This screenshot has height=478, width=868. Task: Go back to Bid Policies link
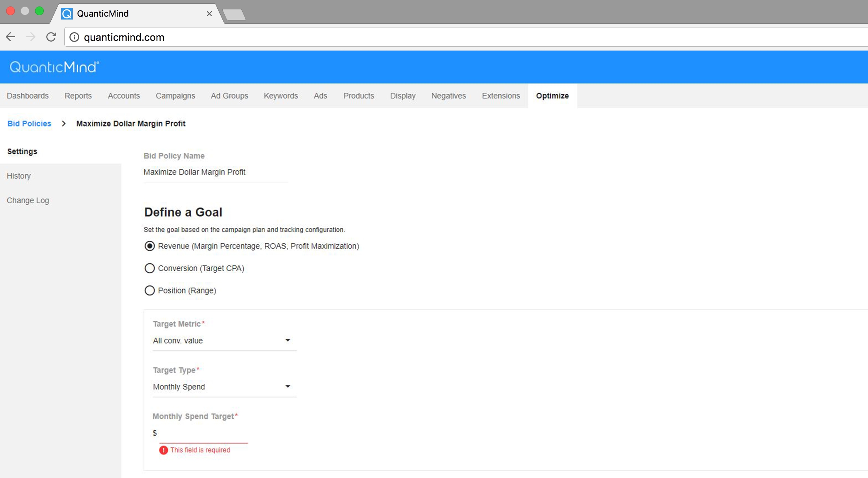[x=29, y=124]
